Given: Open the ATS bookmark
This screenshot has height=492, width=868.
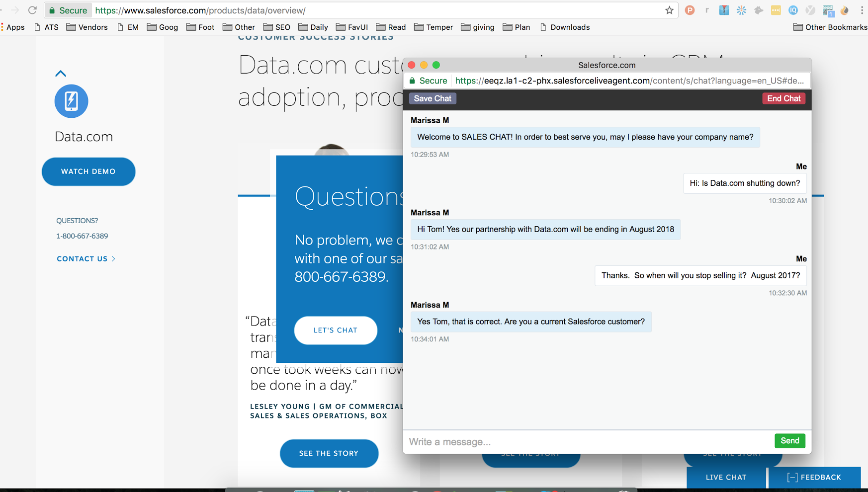Looking at the screenshot, I should [x=46, y=27].
